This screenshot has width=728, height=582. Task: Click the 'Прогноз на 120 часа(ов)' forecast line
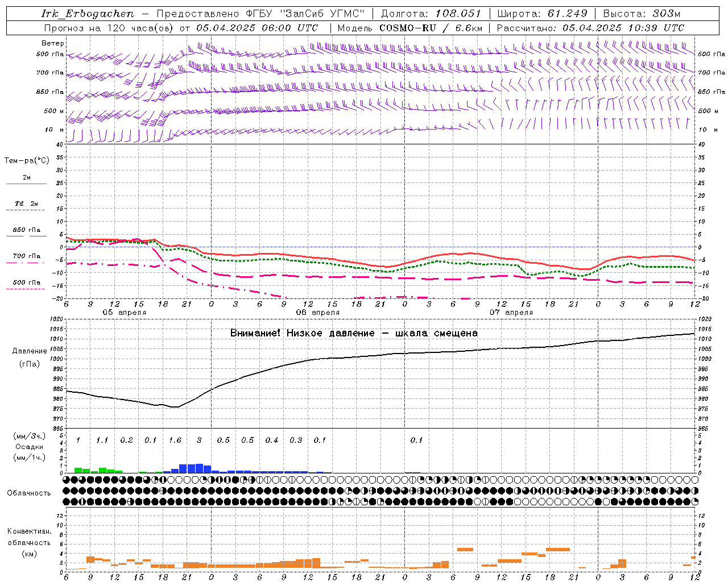click(x=181, y=28)
